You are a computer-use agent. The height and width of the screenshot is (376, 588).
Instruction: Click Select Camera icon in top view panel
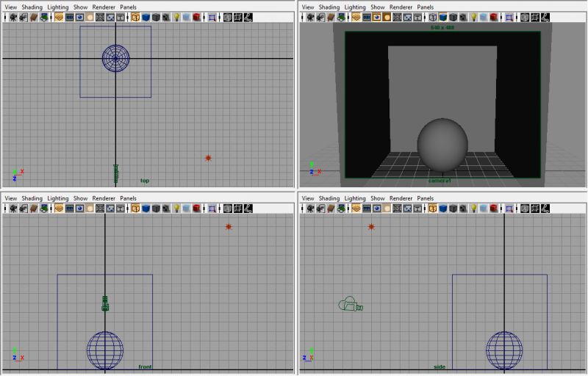(13, 17)
